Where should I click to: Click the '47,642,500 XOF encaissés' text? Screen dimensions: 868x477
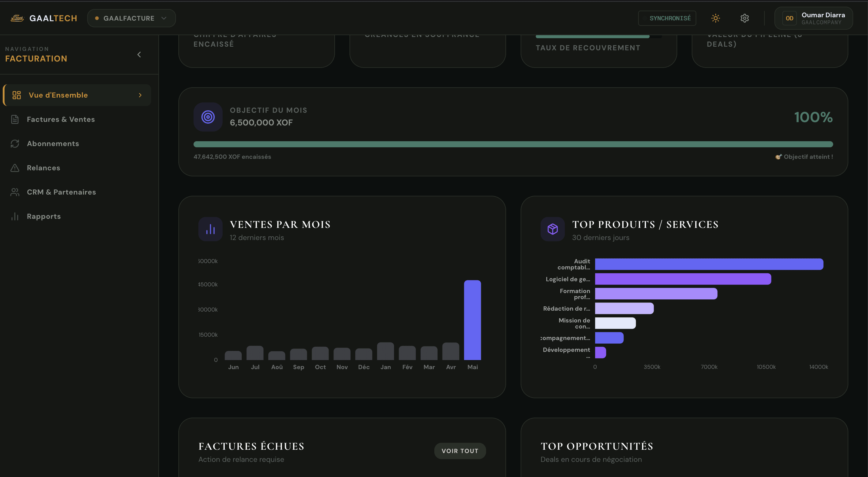(x=232, y=157)
